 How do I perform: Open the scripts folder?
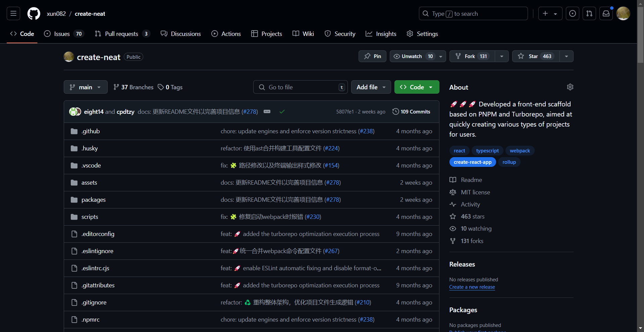[x=90, y=217]
